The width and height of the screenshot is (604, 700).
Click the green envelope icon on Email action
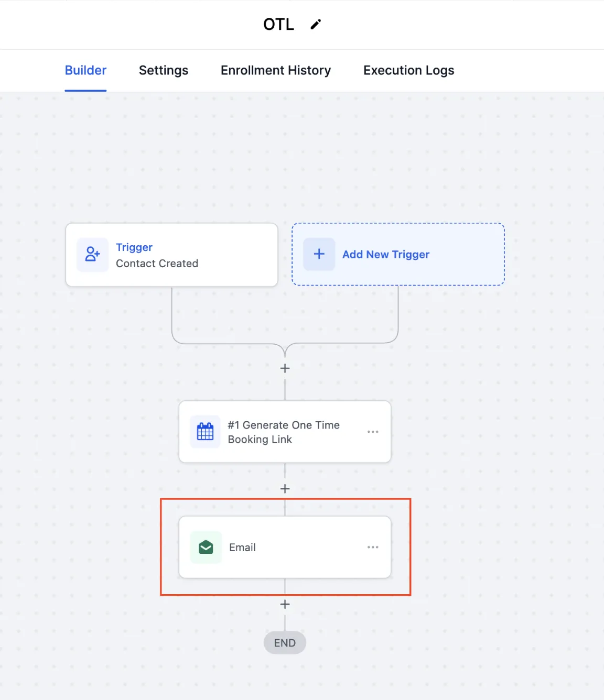coord(206,547)
